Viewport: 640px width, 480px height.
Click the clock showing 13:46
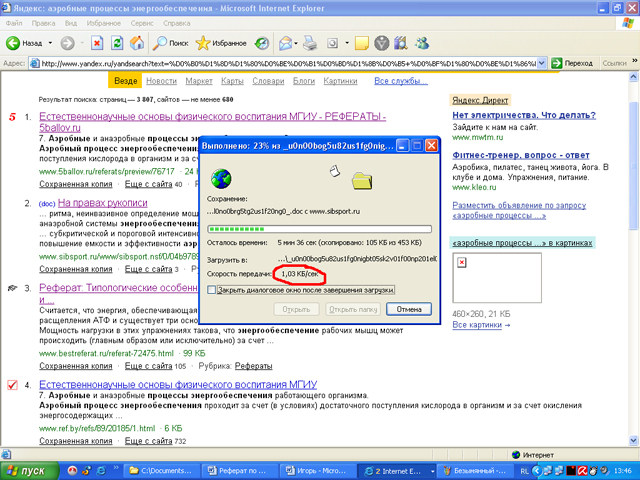point(622,471)
